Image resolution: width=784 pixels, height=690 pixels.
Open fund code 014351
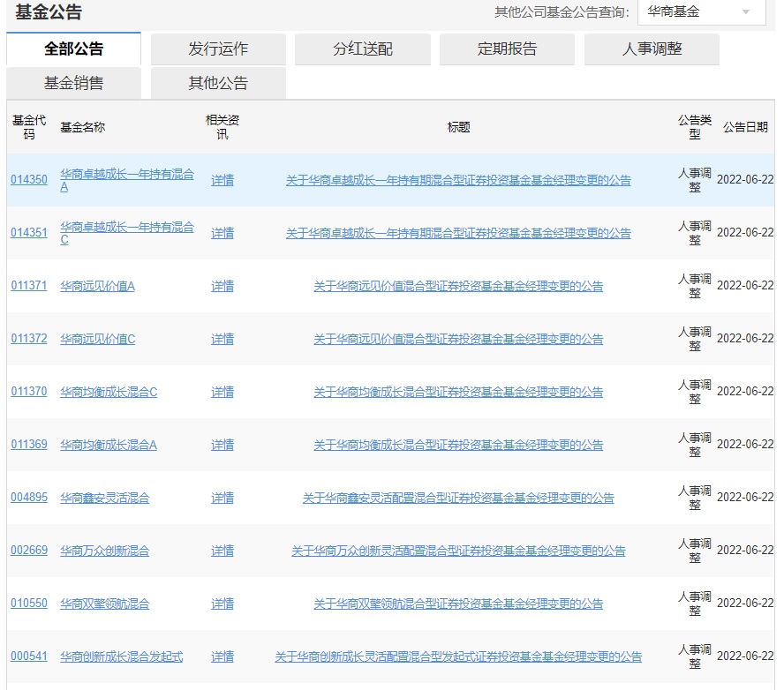tap(29, 233)
